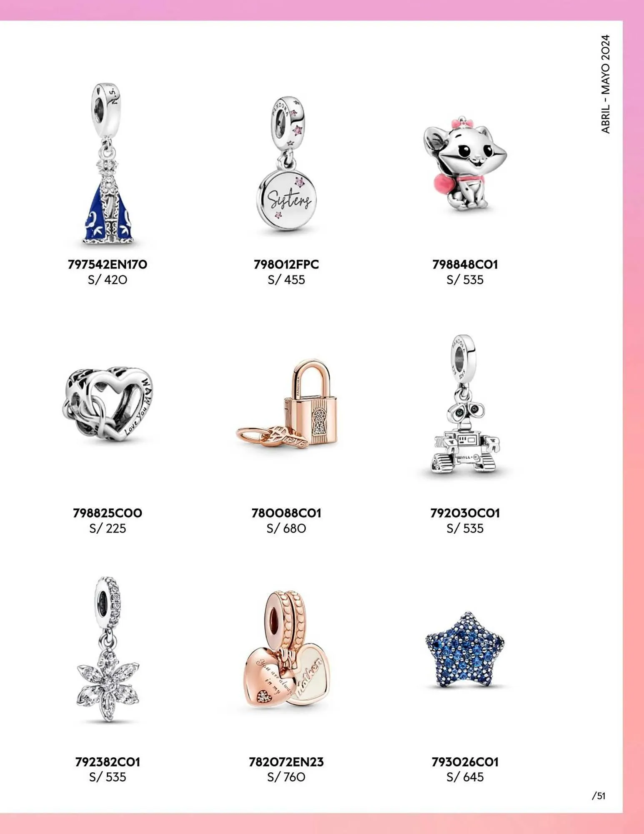Click product code 792382C01
Screen dimensions: 644x834
coord(108,762)
